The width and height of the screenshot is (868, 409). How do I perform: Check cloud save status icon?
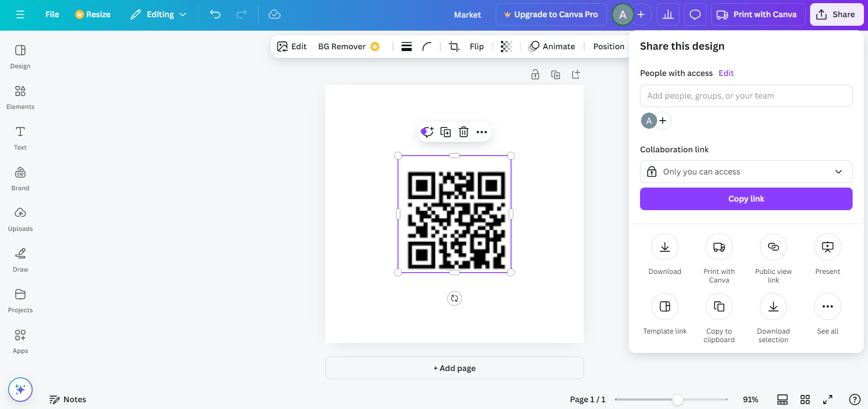coord(275,14)
